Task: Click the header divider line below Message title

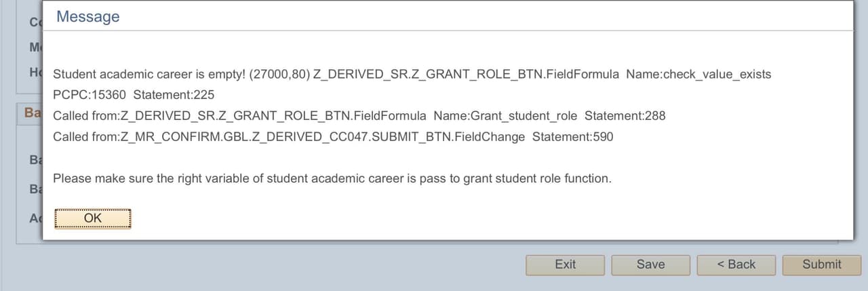Action: click(448, 31)
